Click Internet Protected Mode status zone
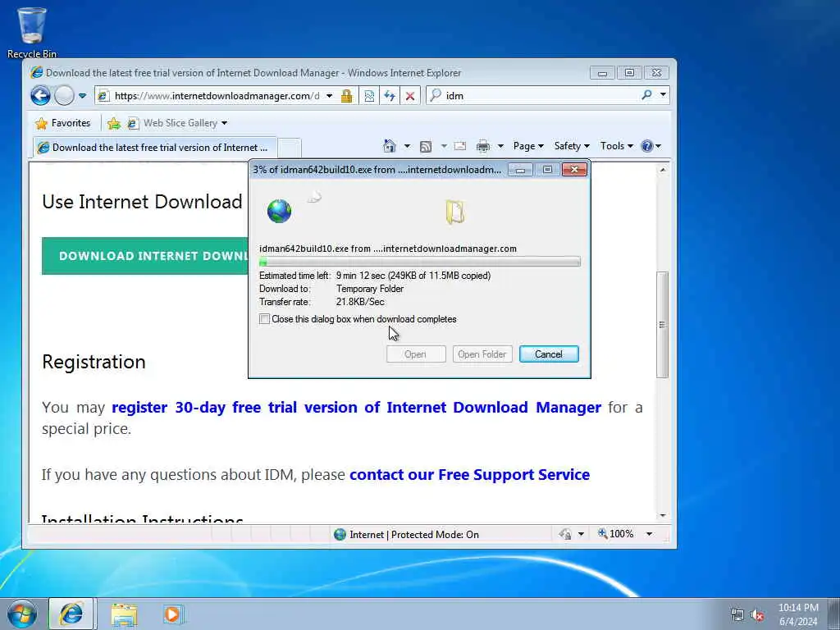 [406, 535]
